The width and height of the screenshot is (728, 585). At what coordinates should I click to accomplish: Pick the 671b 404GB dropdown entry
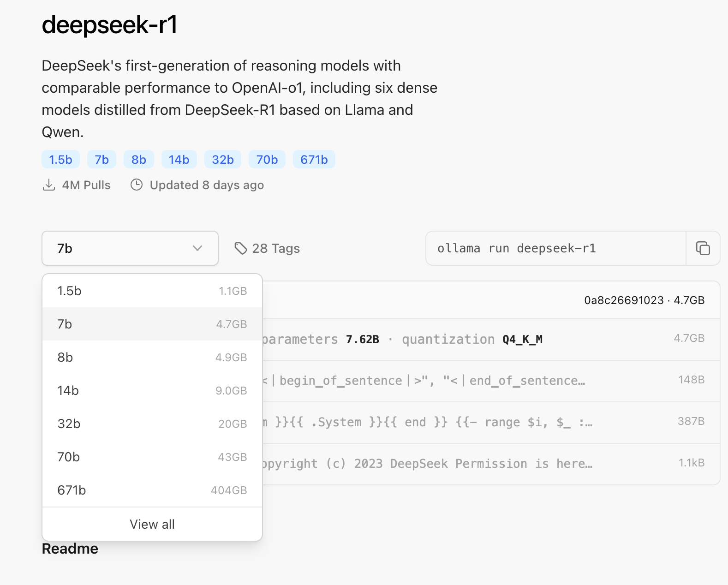click(152, 490)
